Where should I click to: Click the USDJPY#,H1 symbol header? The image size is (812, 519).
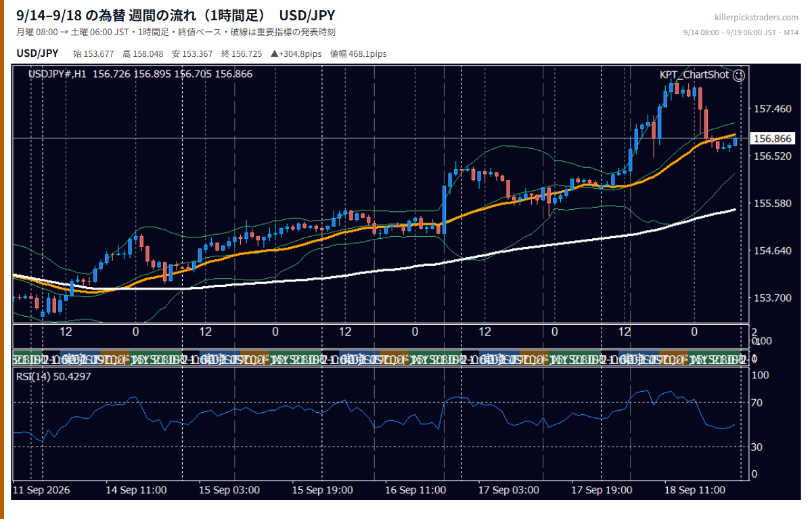coord(57,74)
